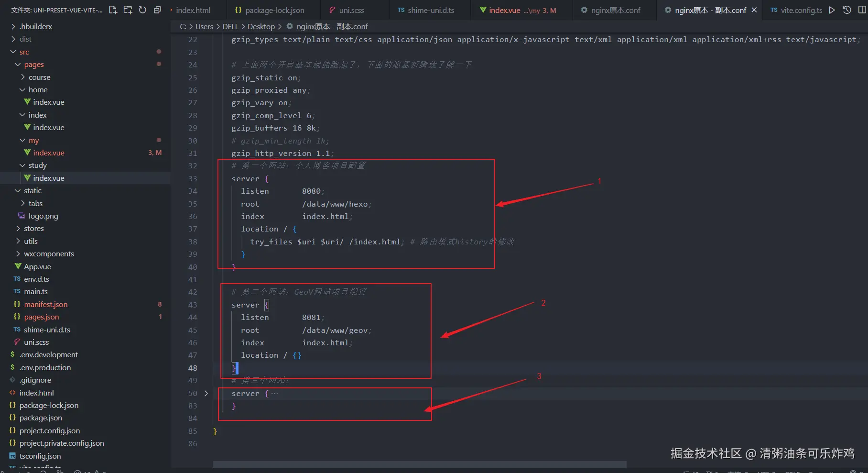This screenshot has width=868, height=473.
Task: Click the C: breadcrumb segment
Action: point(183,26)
